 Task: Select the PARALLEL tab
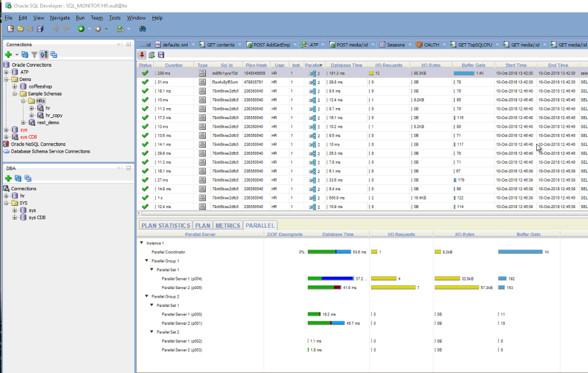tap(260, 225)
